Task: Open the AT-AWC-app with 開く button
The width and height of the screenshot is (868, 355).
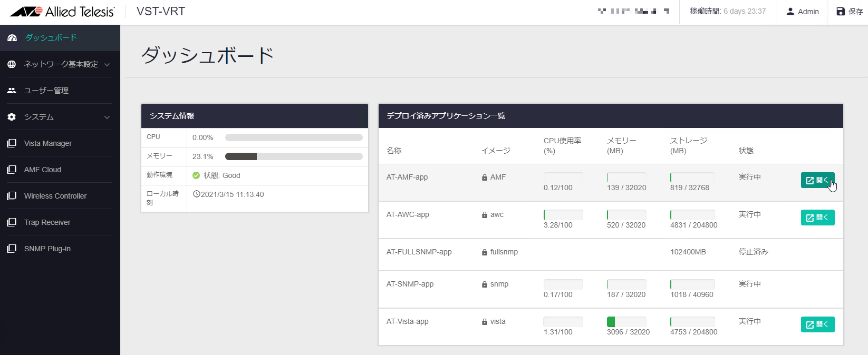Action: [x=817, y=218]
